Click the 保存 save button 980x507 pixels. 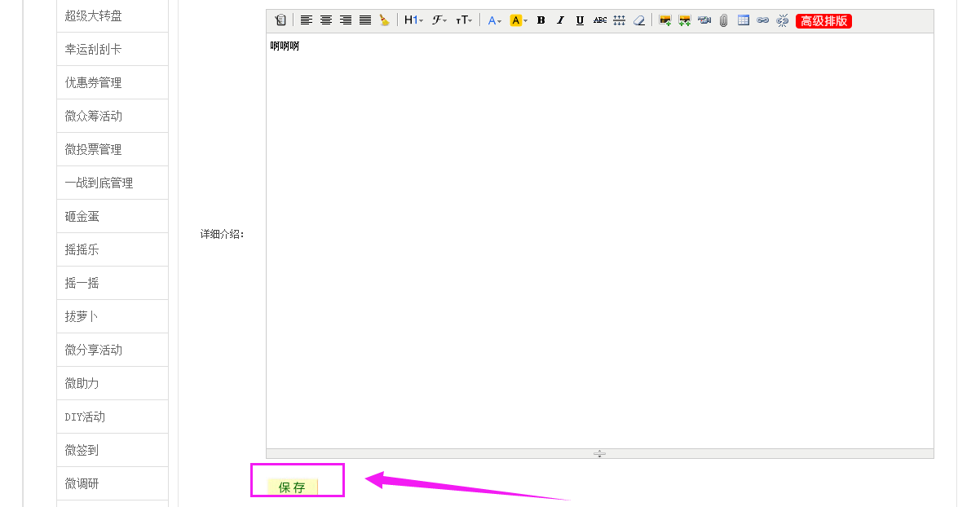pyautogui.click(x=292, y=487)
